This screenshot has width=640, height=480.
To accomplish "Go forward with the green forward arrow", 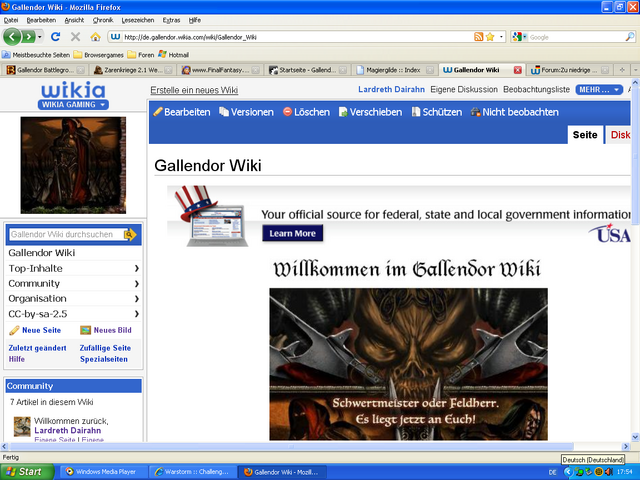I will [x=28, y=37].
